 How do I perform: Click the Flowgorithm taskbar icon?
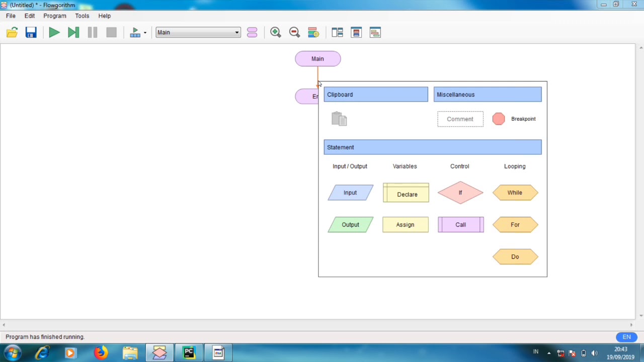159,353
